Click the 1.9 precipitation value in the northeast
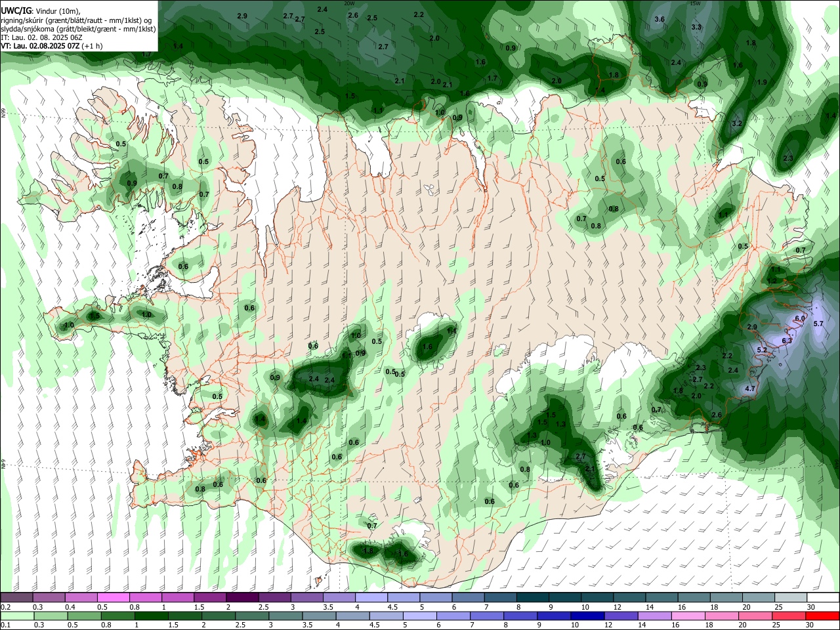The width and height of the screenshot is (840, 630). point(762,83)
